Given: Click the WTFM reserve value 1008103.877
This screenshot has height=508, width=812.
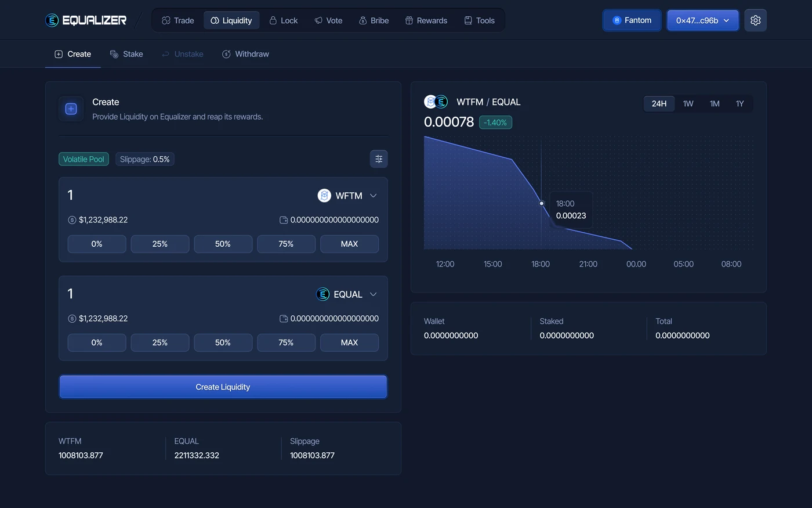Looking at the screenshot, I should (81, 456).
